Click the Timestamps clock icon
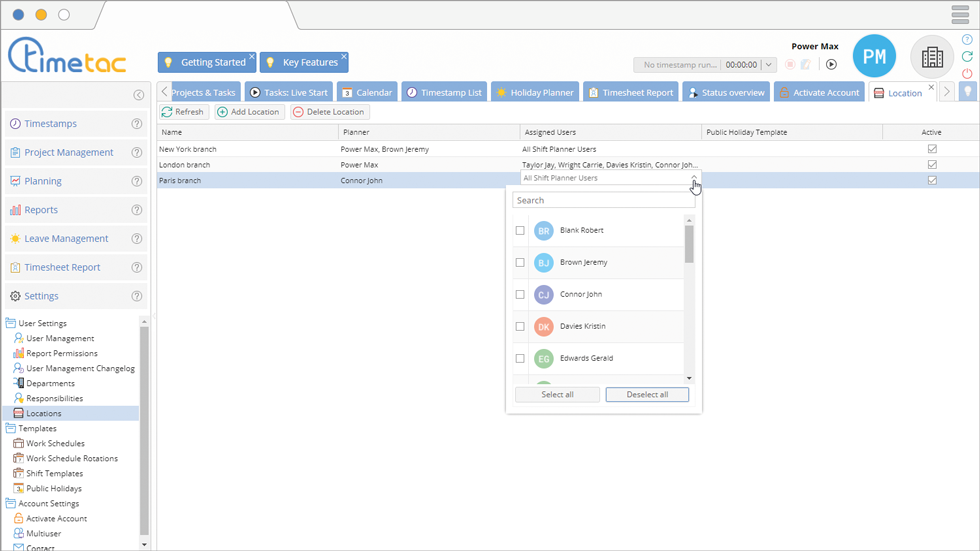The height and width of the screenshot is (551, 980). [x=15, y=124]
